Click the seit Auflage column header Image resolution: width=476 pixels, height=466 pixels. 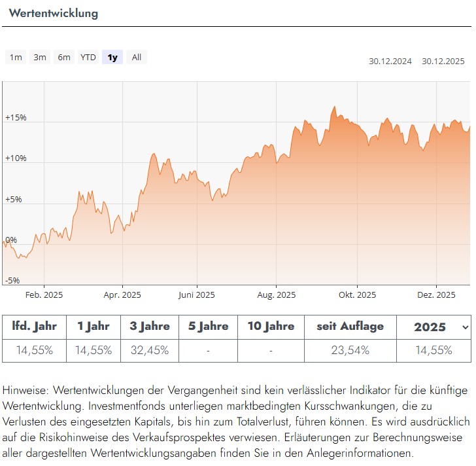click(350, 326)
